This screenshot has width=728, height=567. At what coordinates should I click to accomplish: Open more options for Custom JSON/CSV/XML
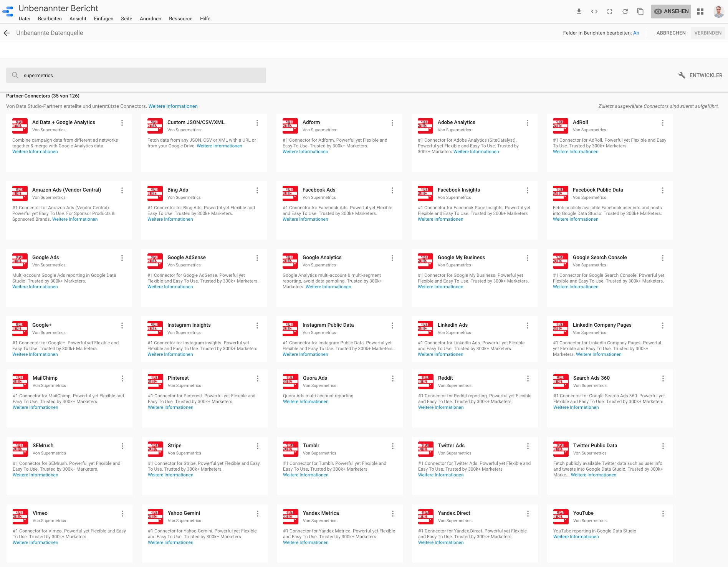tap(257, 123)
